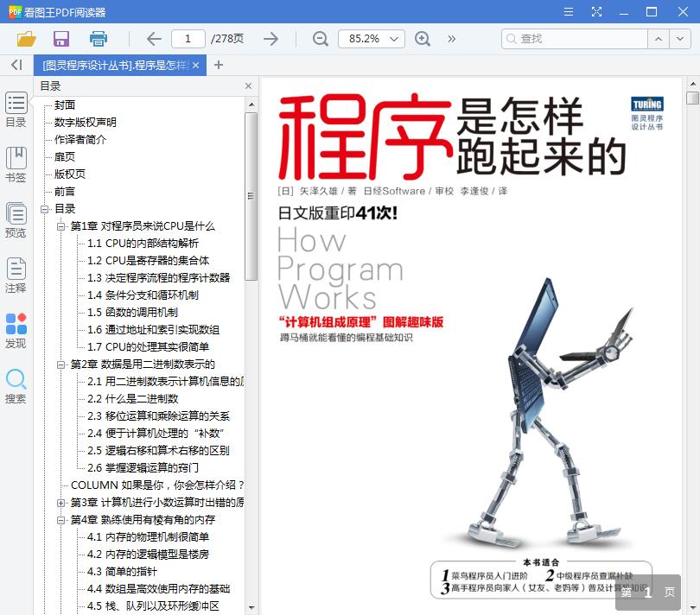
Task: Save the document with the floppy icon
Action: (x=61, y=39)
